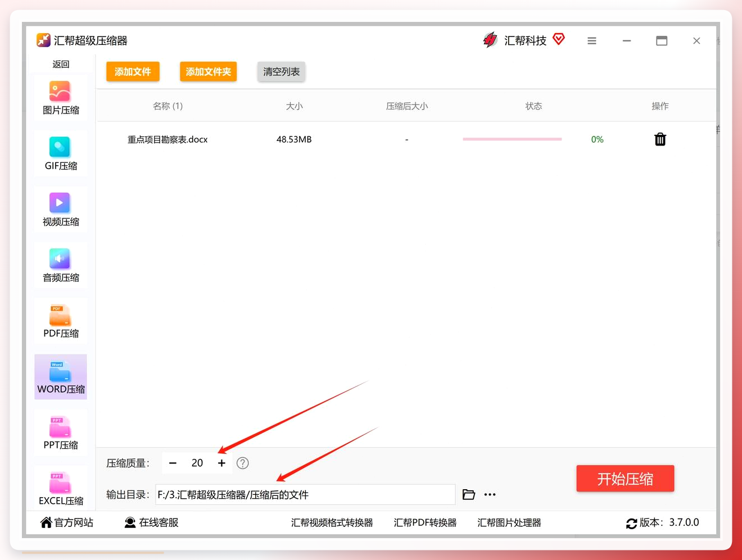The image size is (742, 560).
Task: Contact 在线客服 support
Action: pos(151,522)
